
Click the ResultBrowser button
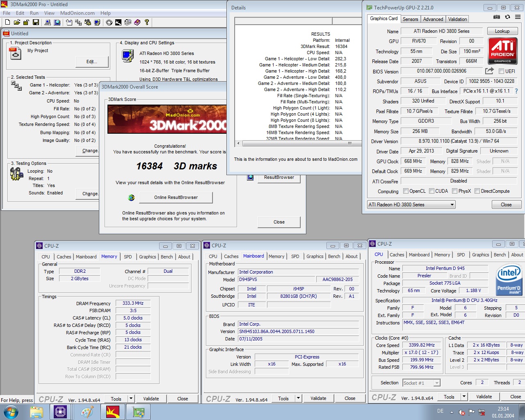point(279,178)
